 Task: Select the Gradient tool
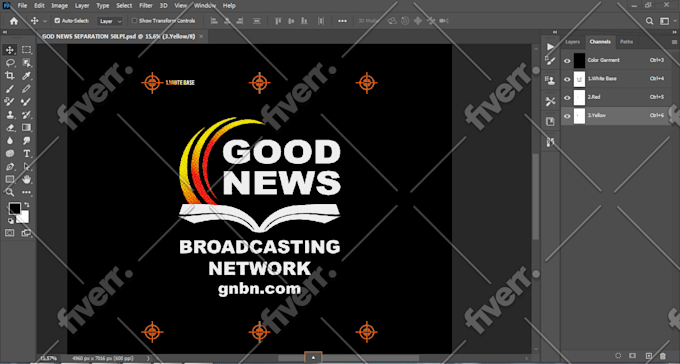(26, 128)
